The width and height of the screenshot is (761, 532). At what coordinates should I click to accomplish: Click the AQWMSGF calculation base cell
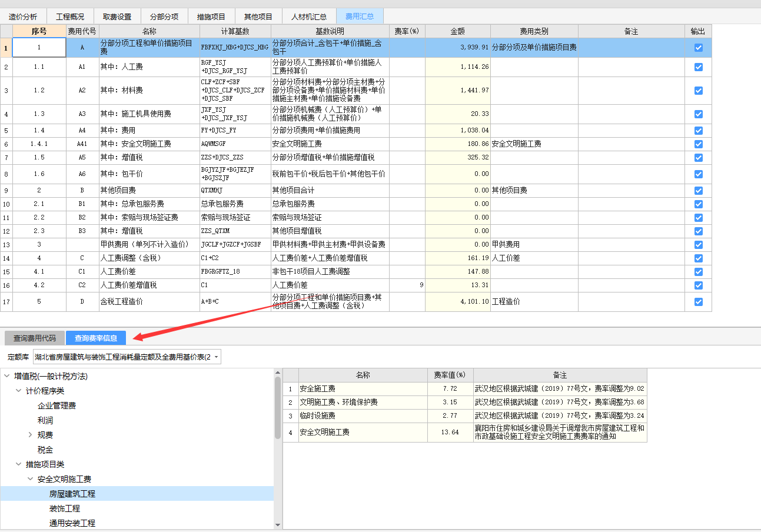point(235,144)
